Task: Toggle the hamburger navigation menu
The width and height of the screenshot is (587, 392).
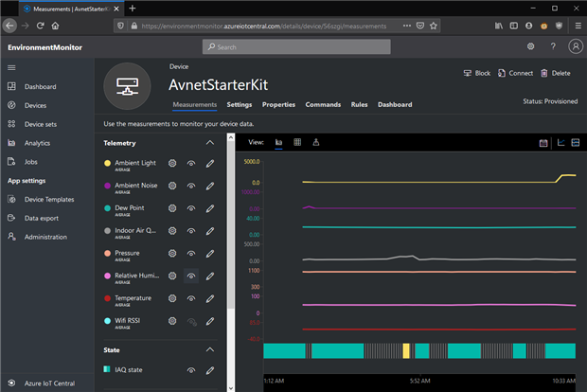Action: pyautogui.click(x=12, y=67)
